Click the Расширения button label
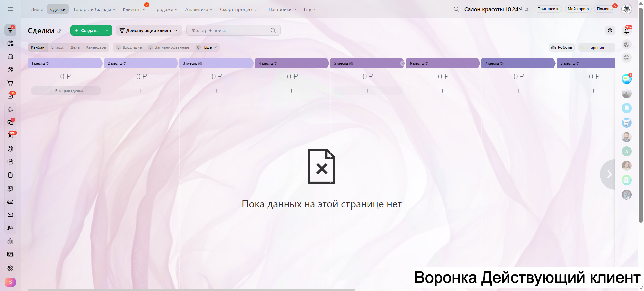The width and height of the screenshot is (644, 291). (593, 48)
